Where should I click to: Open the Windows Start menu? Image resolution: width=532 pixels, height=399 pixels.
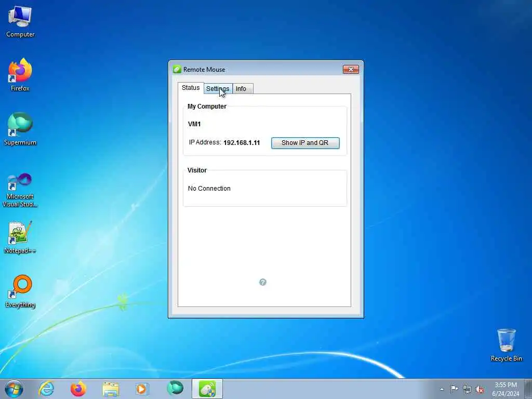(14, 389)
